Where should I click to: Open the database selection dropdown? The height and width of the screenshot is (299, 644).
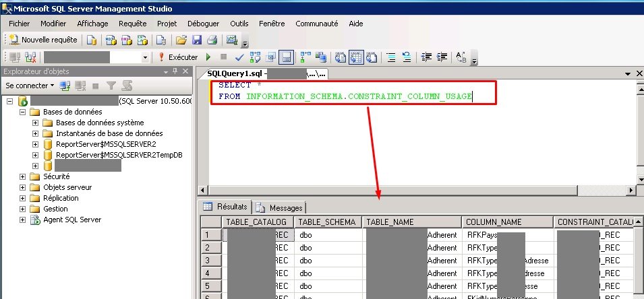click(145, 58)
